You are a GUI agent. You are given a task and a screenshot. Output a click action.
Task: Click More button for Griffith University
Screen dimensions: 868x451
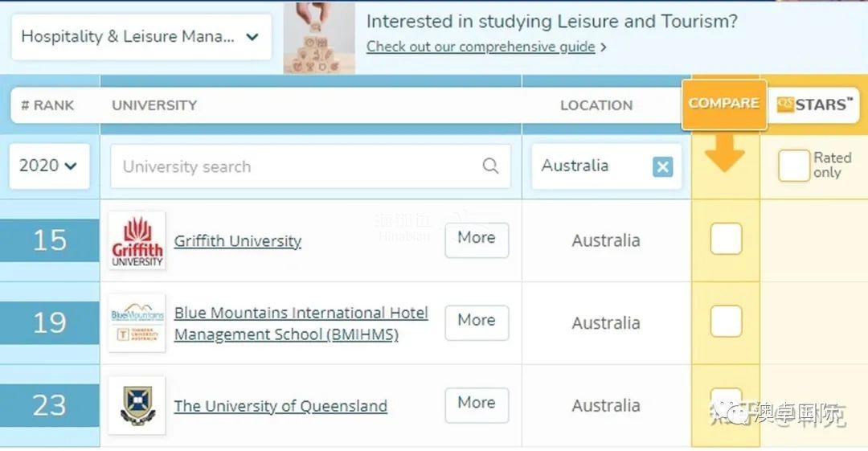(477, 239)
